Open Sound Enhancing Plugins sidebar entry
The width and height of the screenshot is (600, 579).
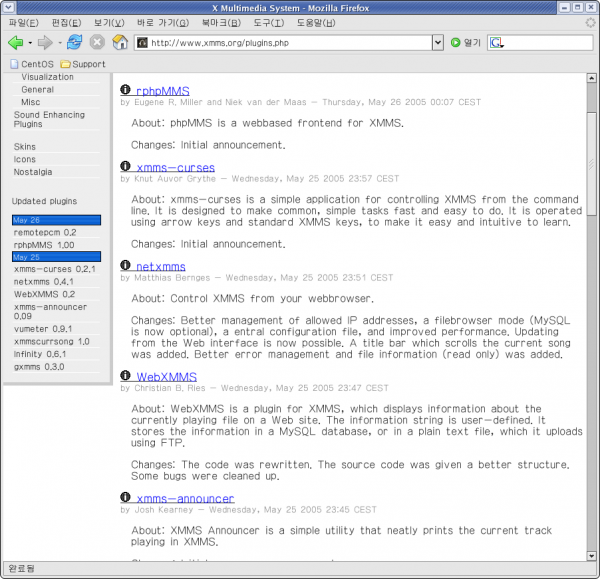pos(49,119)
